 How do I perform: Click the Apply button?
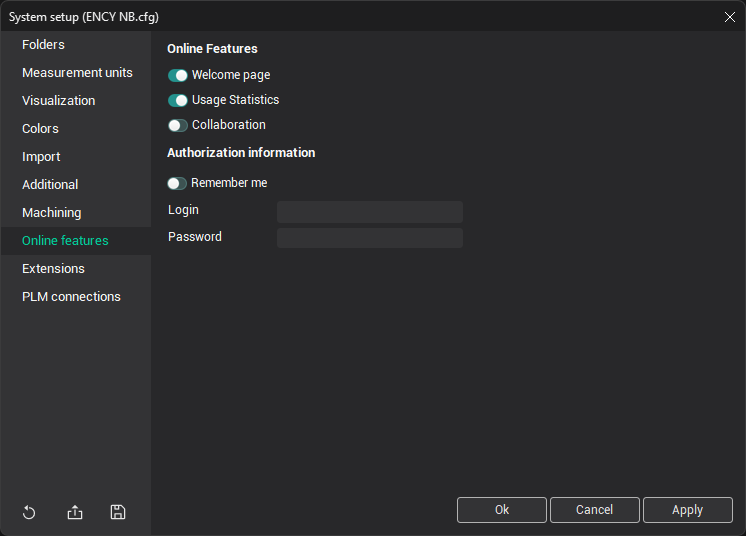click(x=687, y=510)
